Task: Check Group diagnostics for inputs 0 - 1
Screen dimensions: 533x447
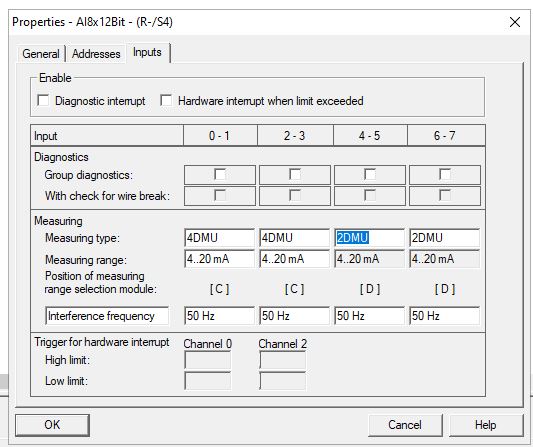Action: [220, 174]
